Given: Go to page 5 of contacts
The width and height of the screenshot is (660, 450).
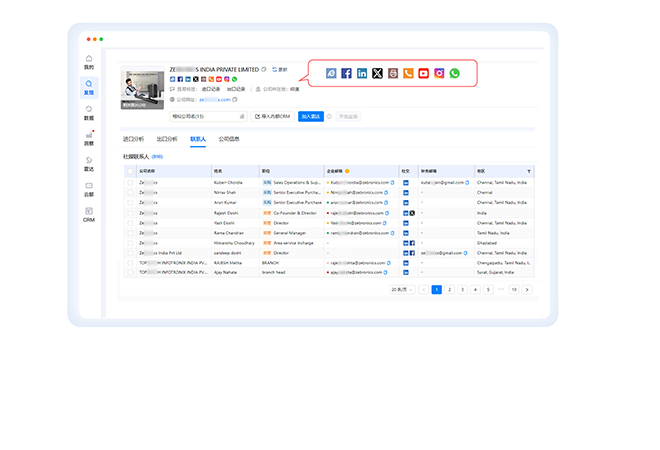Looking at the screenshot, I should [488, 290].
